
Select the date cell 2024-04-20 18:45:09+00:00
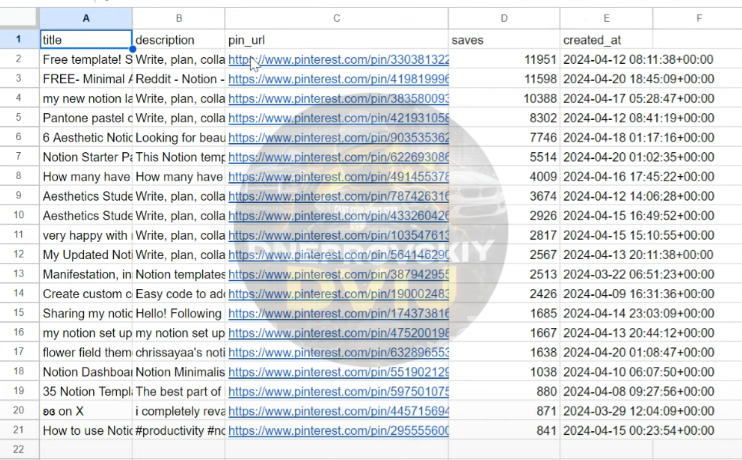click(638, 79)
